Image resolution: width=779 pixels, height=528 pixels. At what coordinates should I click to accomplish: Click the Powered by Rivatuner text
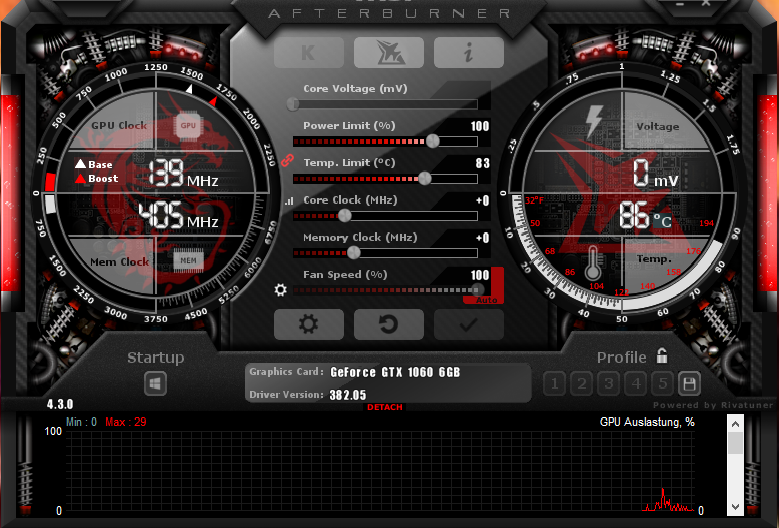coord(713,405)
